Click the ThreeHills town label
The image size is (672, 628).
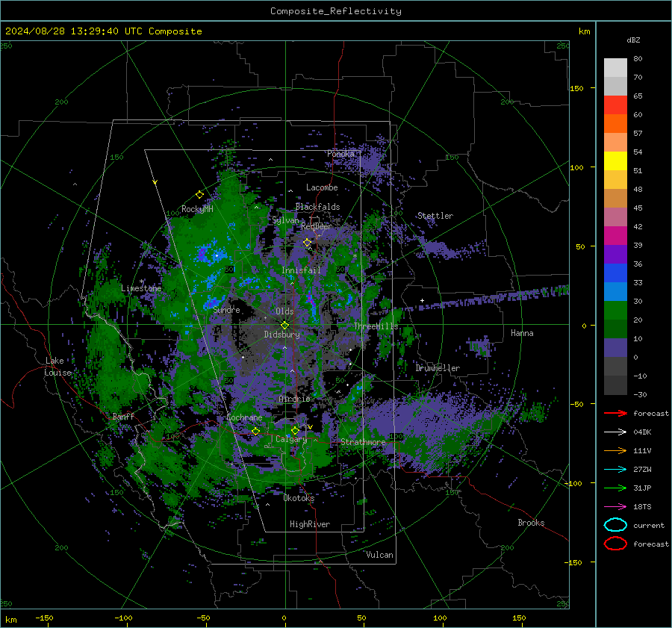click(376, 326)
